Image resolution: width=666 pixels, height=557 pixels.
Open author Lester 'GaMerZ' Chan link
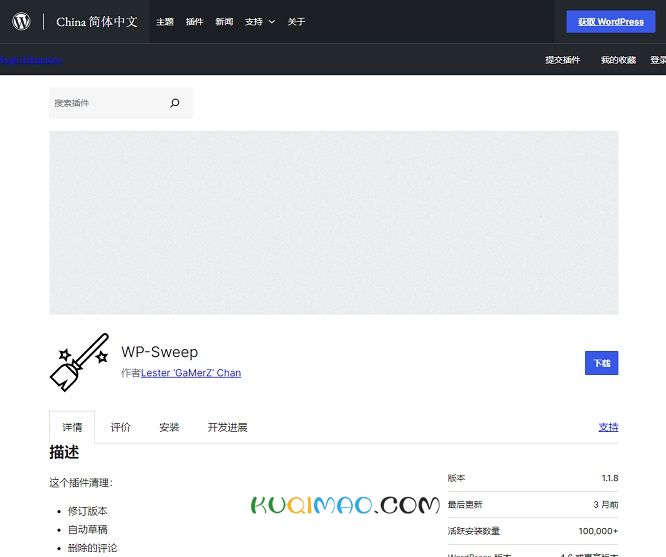tap(191, 373)
